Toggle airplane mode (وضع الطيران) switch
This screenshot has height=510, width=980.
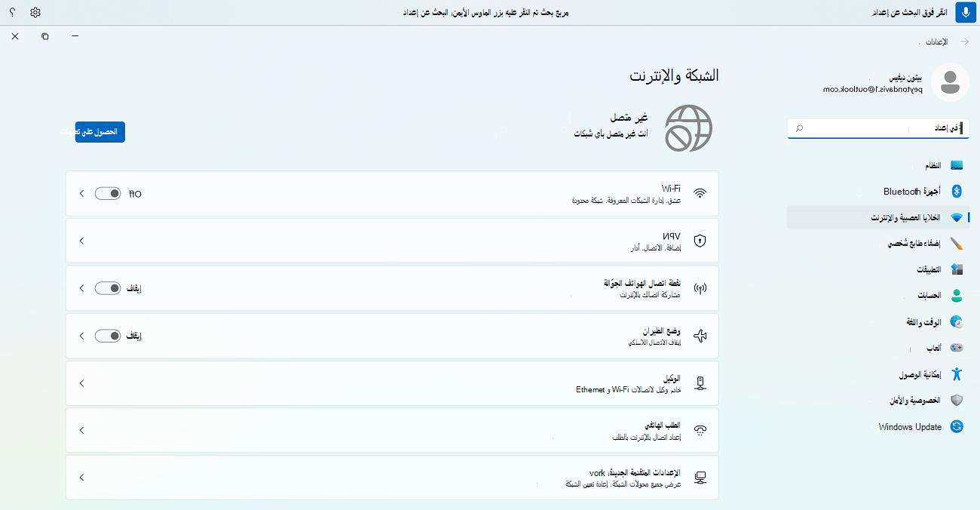click(x=108, y=336)
